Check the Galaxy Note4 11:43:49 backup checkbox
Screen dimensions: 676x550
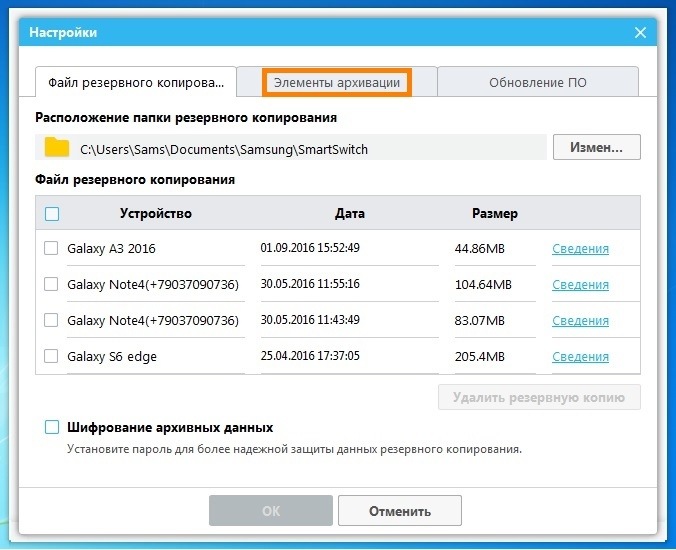pos(51,320)
